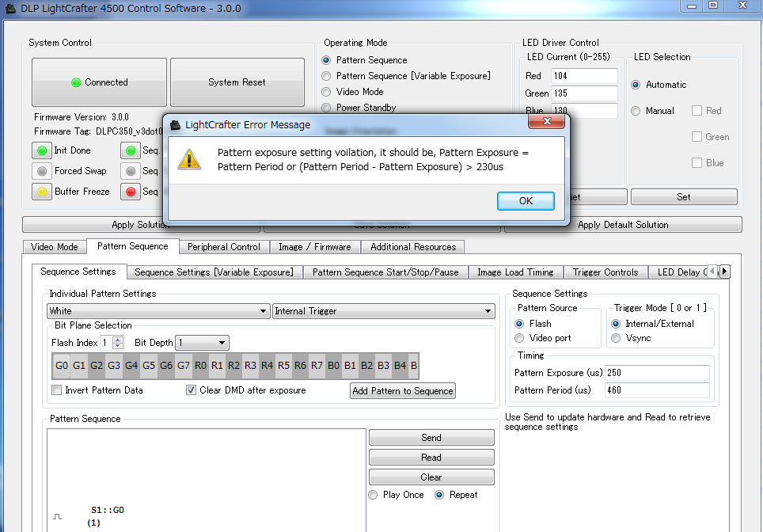Open the White color dropdown
This screenshot has width=763, height=532.
(158, 311)
